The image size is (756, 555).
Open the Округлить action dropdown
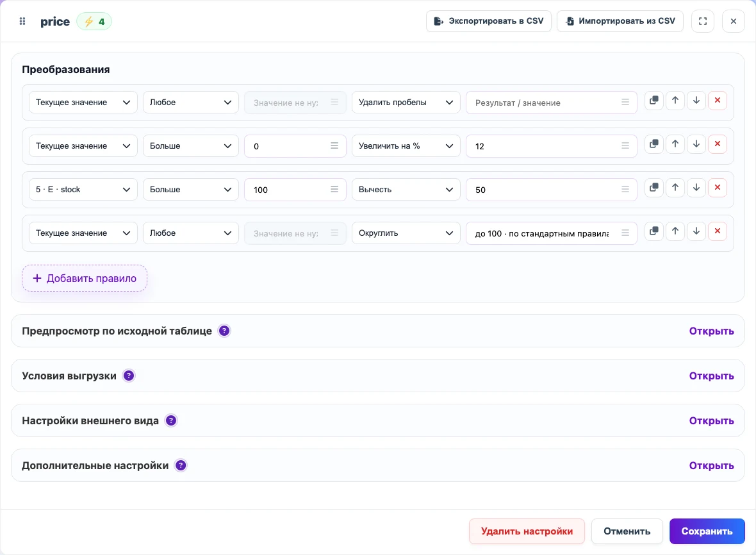pyautogui.click(x=406, y=233)
